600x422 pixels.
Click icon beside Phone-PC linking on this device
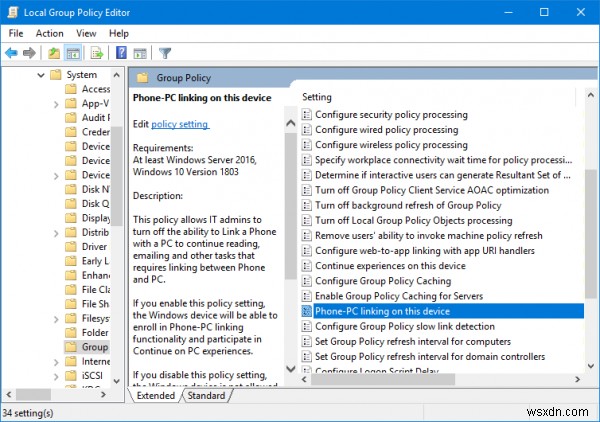point(307,311)
